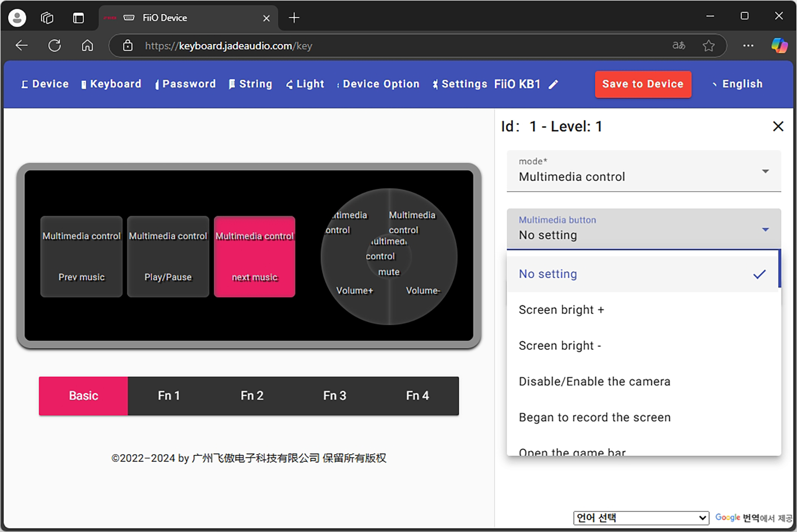Expand the mode dropdown showing Multimedia control
This screenshot has width=797, height=532.
click(644, 171)
